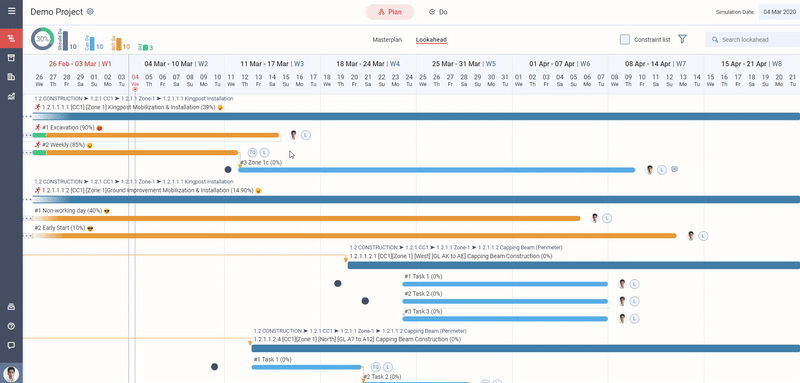This screenshot has width=800, height=383.
Task: Open the inbox tray sidebar icon
Action: pyautogui.click(x=11, y=307)
